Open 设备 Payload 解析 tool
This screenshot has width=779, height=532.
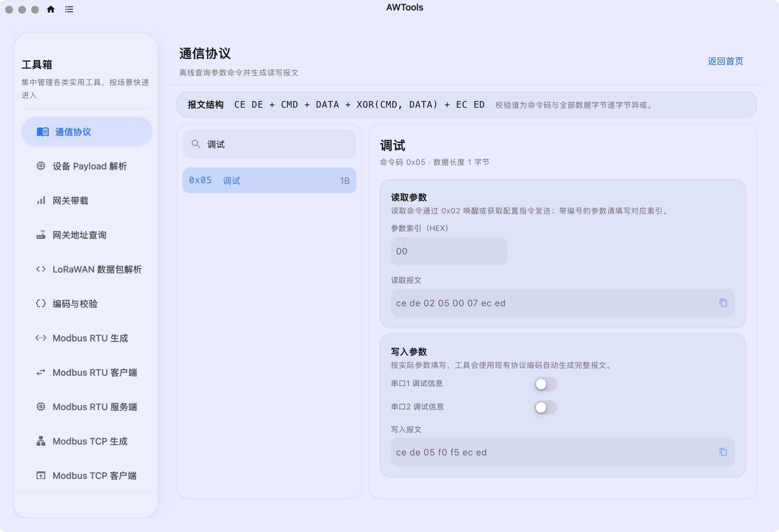[87, 166]
